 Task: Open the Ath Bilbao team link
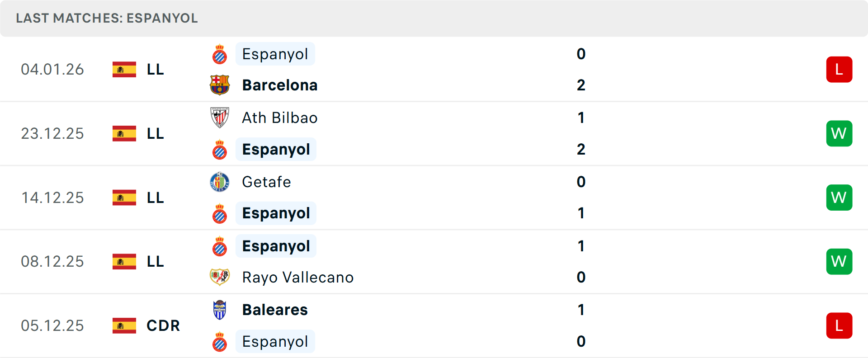[280, 118]
